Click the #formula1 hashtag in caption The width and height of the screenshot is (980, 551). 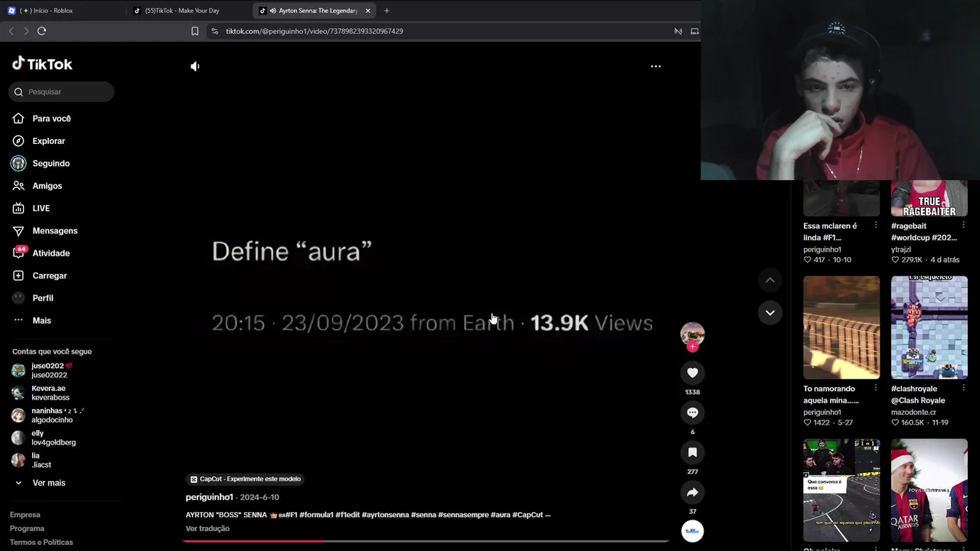coord(316,515)
